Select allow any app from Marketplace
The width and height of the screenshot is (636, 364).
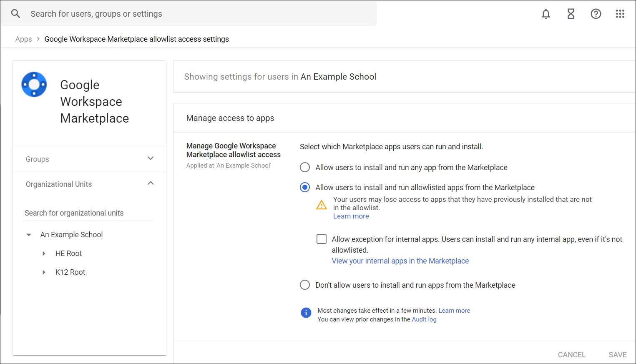tap(305, 167)
